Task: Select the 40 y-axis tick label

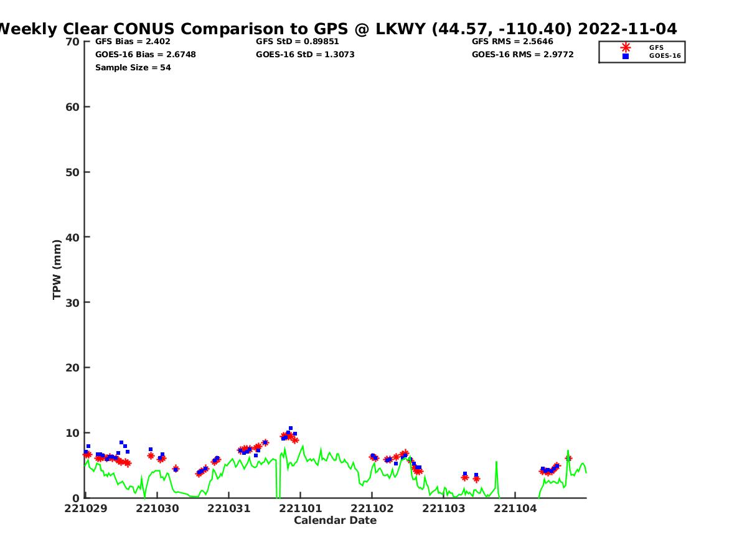Action: pos(72,237)
